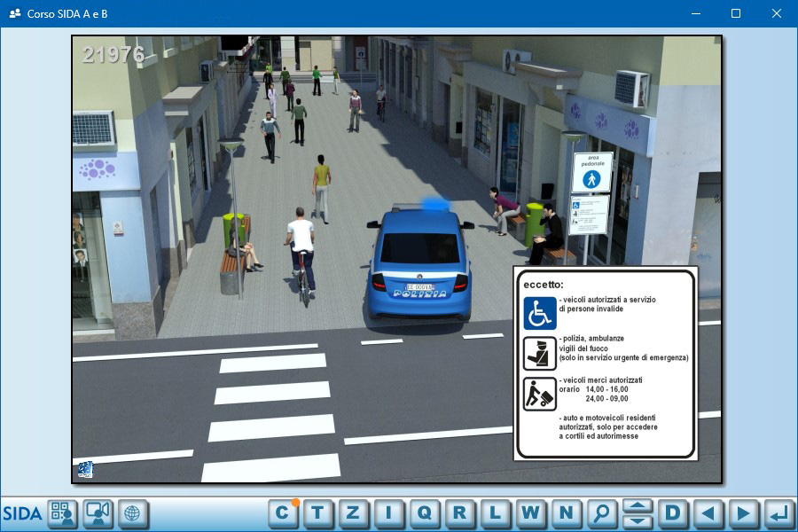Advance to next slide with right arrow
This screenshot has width=798, height=532.
tap(743, 512)
